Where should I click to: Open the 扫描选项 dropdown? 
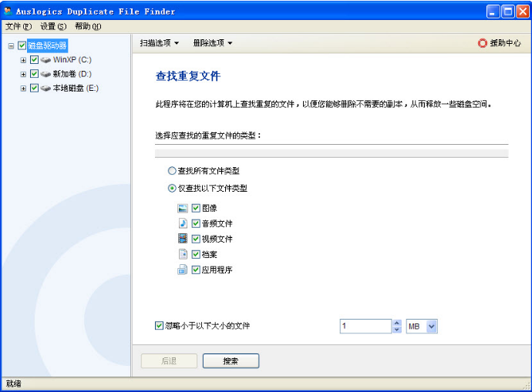[159, 43]
